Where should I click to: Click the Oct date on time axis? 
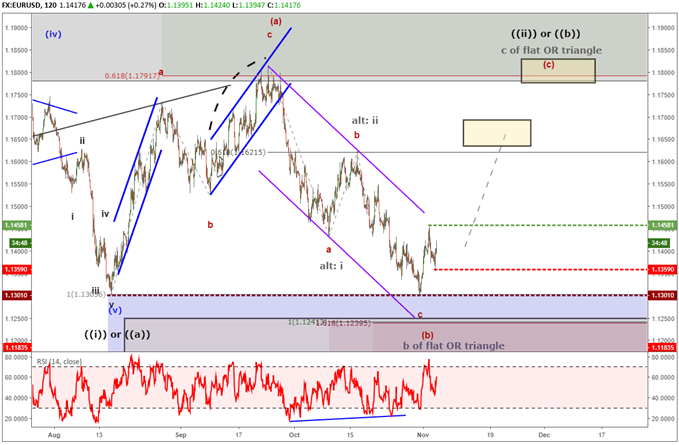click(x=294, y=435)
